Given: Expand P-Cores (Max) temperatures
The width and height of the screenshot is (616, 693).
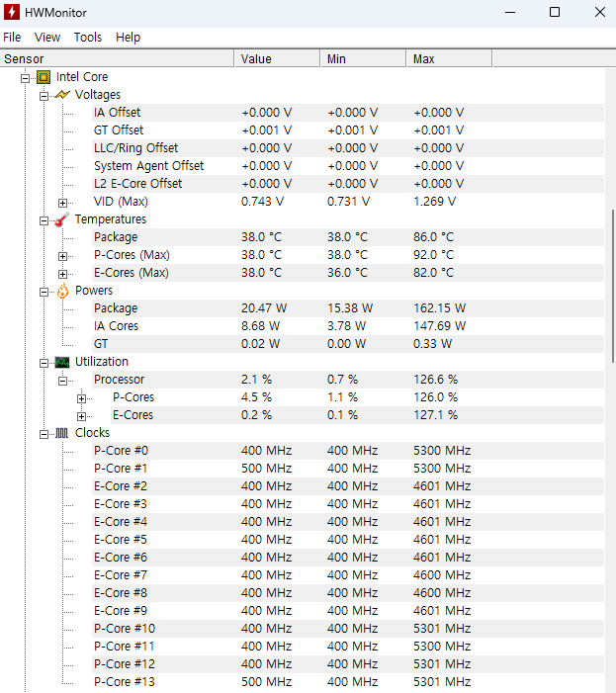Looking at the screenshot, I should point(62,256).
